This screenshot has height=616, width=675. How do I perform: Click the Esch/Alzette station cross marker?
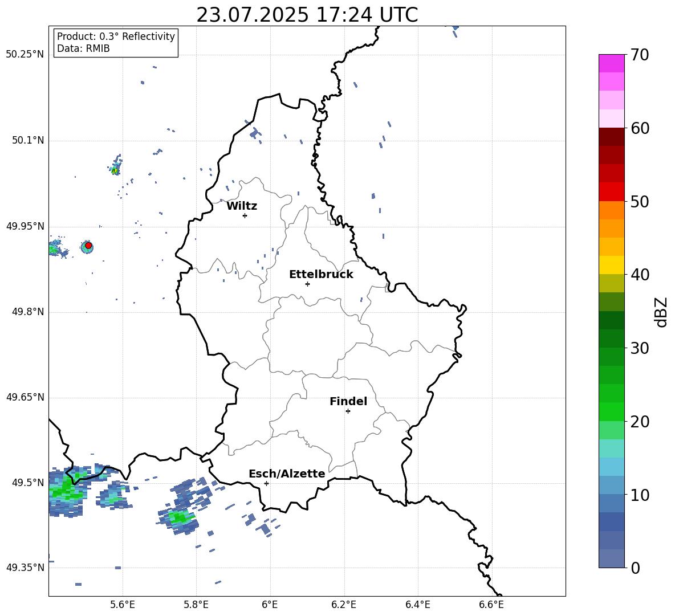pyautogui.click(x=266, y=483)
